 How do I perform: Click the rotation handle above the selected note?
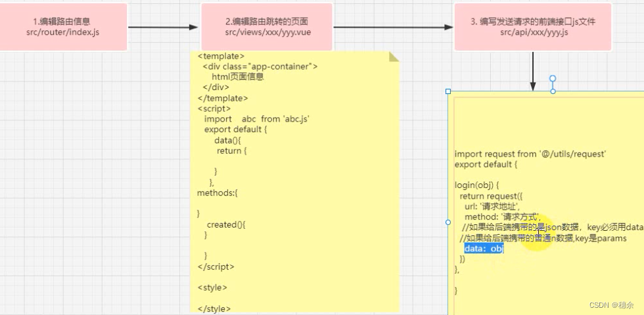tap(553, 78)
